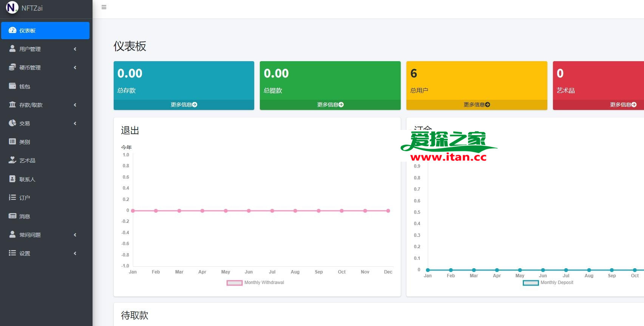This screenshot has width=644, height=326.
Task: Click the NFTZai logo icon
Action: click(12, 7)
